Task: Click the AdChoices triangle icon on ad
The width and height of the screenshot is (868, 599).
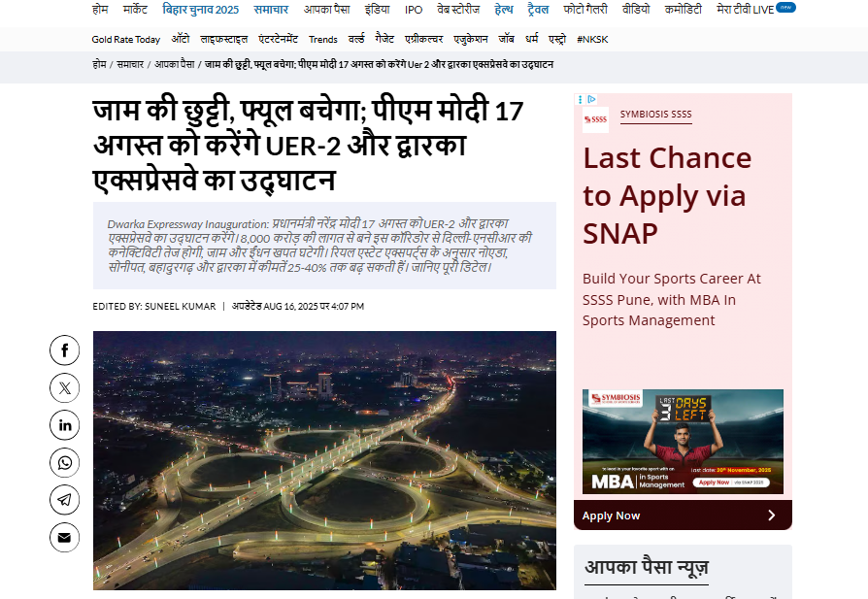Action: click(x=591, y=99)
